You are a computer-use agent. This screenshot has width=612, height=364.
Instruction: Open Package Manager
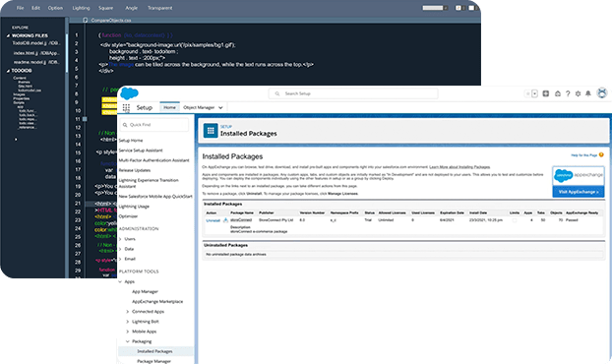pyautogui.click(x=153, y=362)
